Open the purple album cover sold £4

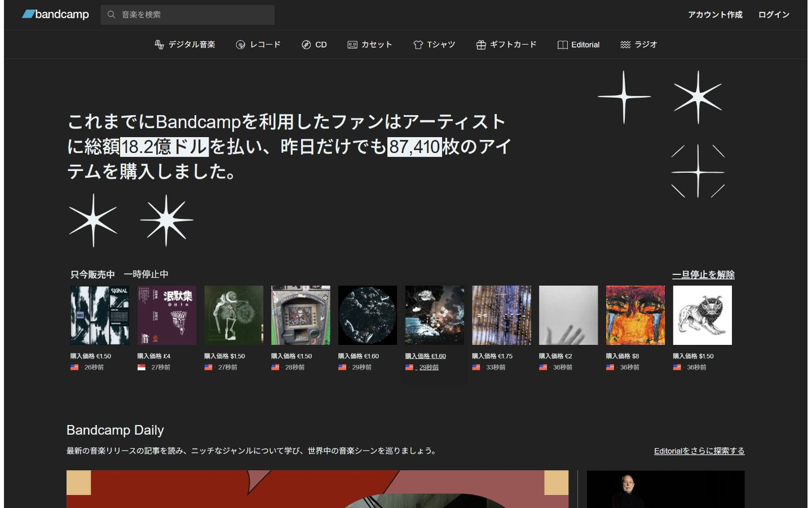[x=167, y=315]
